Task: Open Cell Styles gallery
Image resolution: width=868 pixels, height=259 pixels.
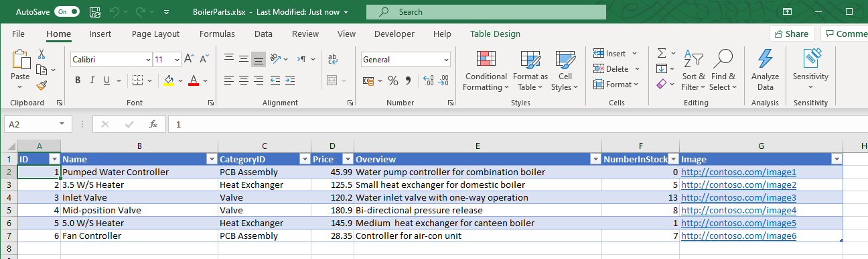Action: (x=565, y=70)
